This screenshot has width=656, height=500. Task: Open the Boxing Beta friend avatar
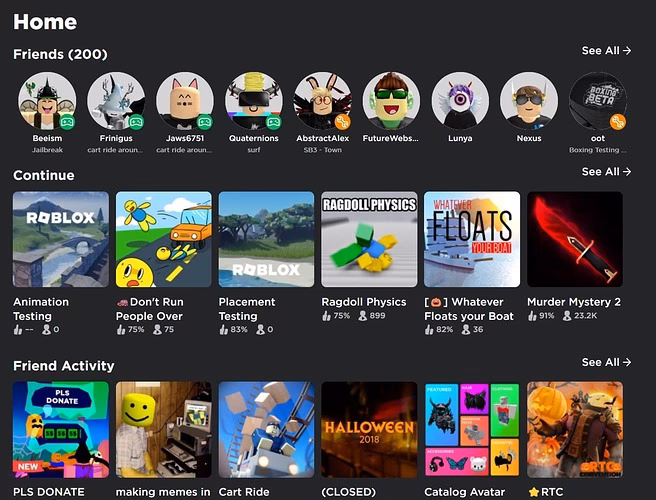(x=598, y=101)
